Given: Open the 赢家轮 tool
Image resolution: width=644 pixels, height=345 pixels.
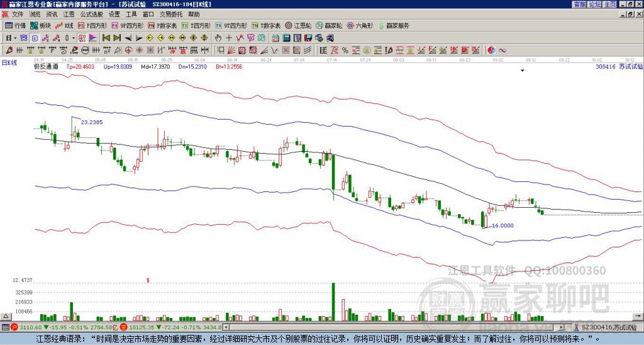Looking at the screenshot, I should [x=328, y=25].
